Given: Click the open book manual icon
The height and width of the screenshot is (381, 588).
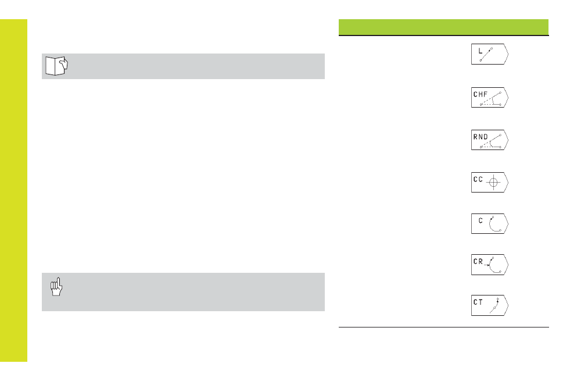Looking at the screenshot, I should (x=56, y=66).
